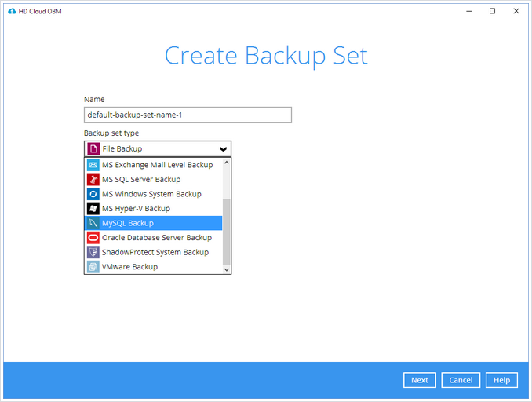Pick ShadowProtect System Backup from list

(153, 252)
